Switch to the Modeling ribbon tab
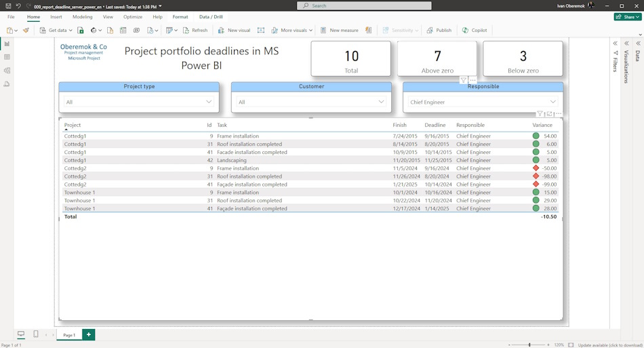 83,17
